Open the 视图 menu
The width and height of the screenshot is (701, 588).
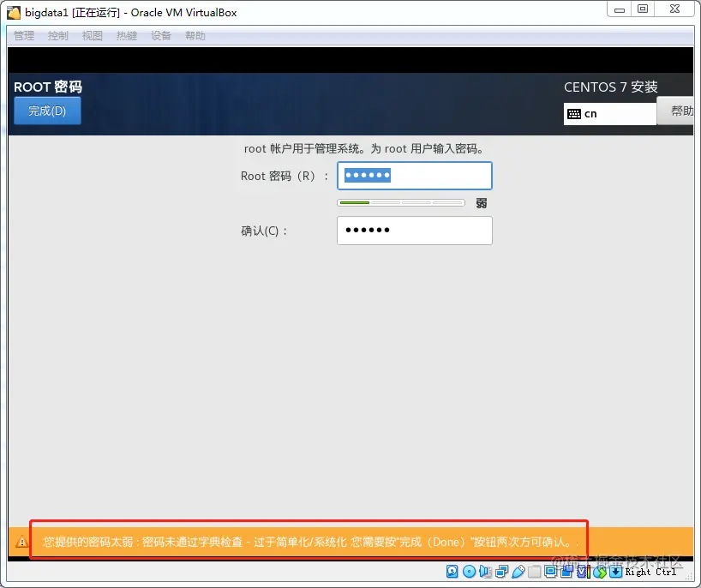tap(92, 36)
